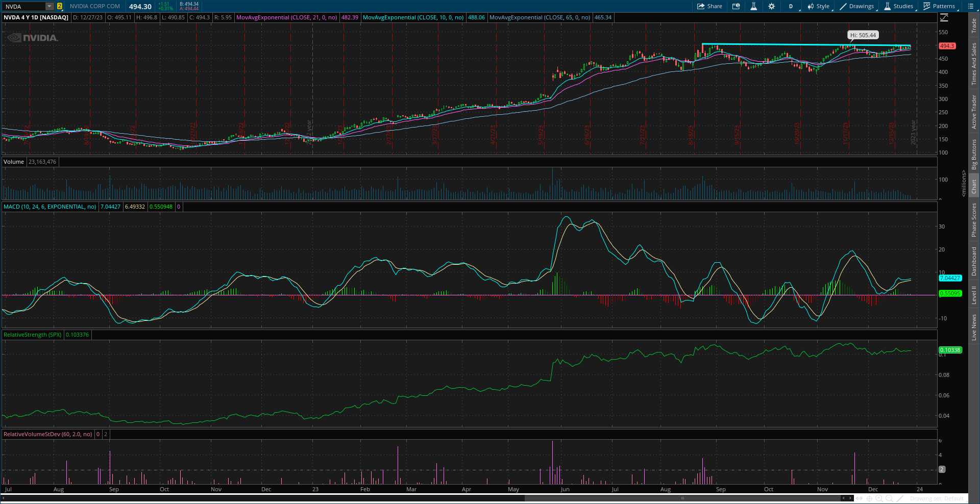Click the horizontal time scrollbar thumb
Screen dimensions: 980x504
click(x=682, y=498)
